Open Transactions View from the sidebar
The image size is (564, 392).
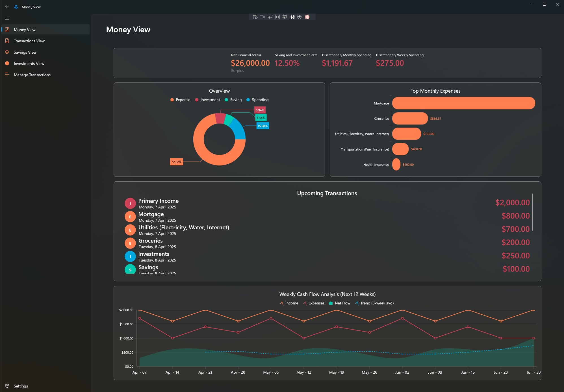[x=29, y=41]
